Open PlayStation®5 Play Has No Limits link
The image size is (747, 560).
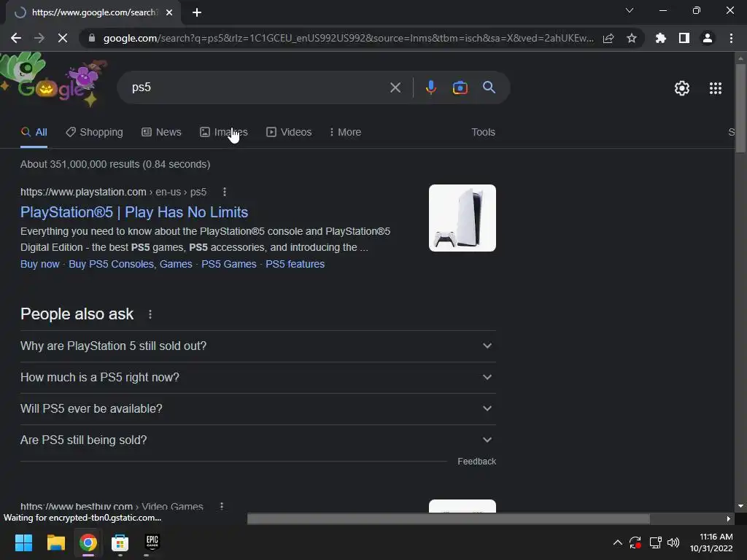click(134, 212)
